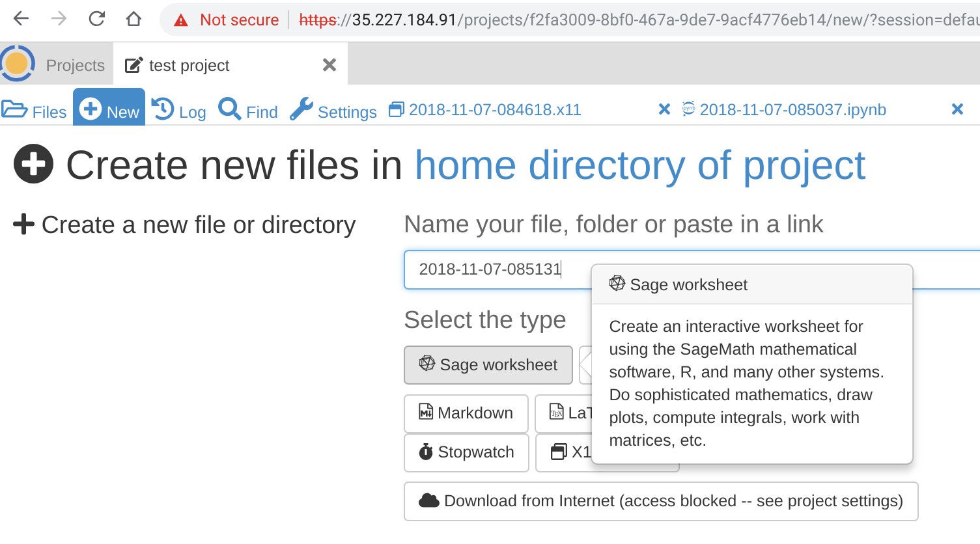Screen dimensions: 980x544
Task: Switch to 2018-11-07-084618.x11 file tab
Action: click(x=494, y=110)
